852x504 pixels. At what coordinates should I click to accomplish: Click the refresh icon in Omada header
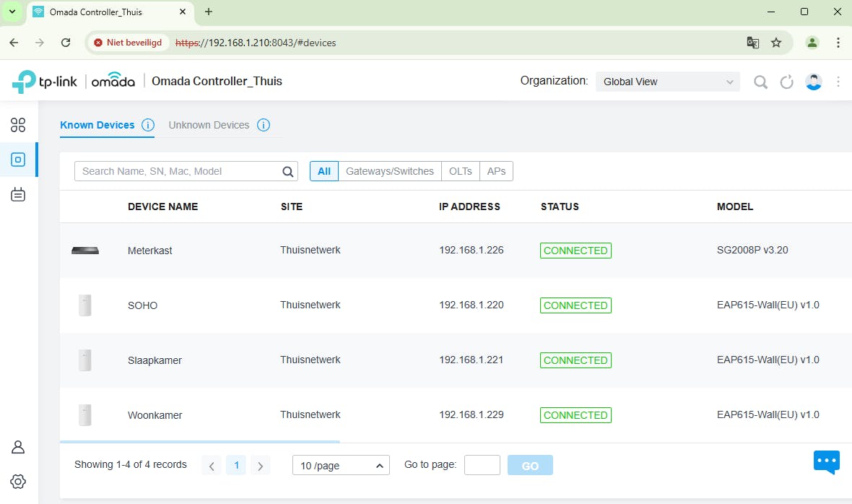[786, 82]
